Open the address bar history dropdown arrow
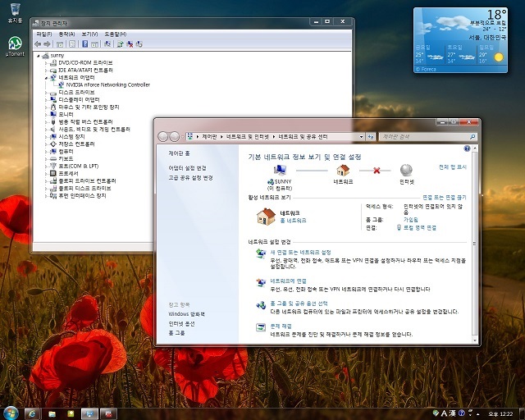The image size is (525, 420). click(x=361, y=137)
